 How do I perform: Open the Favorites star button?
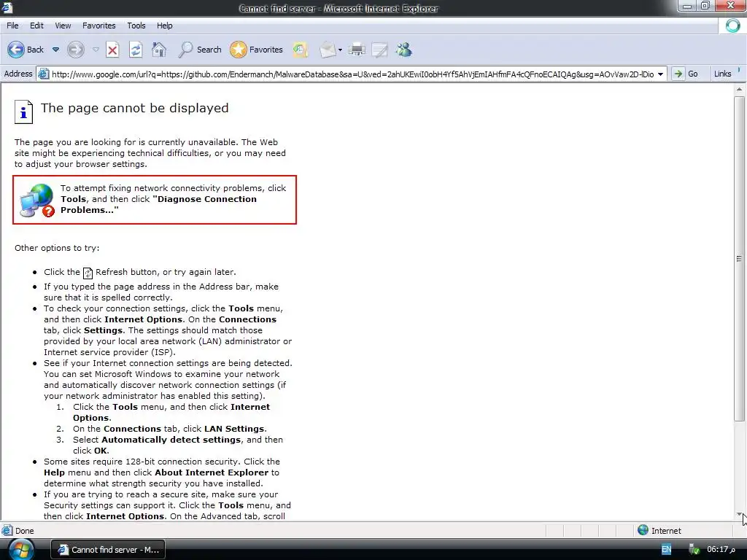[256, 50]
